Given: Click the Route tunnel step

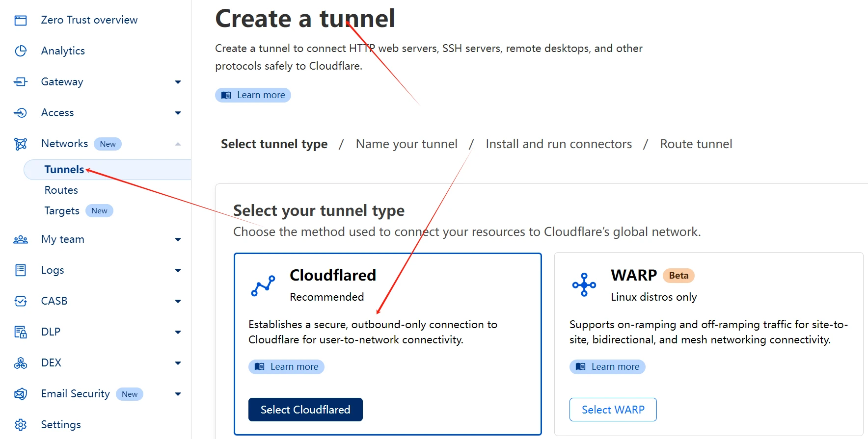Looking at the screenshot, I should pos(696,144).
